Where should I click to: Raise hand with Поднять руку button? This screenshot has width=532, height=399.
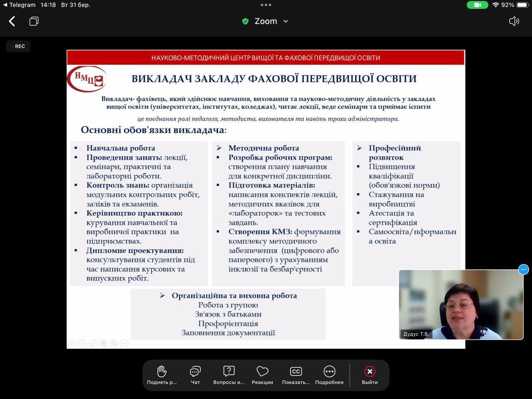coord(162,375)
